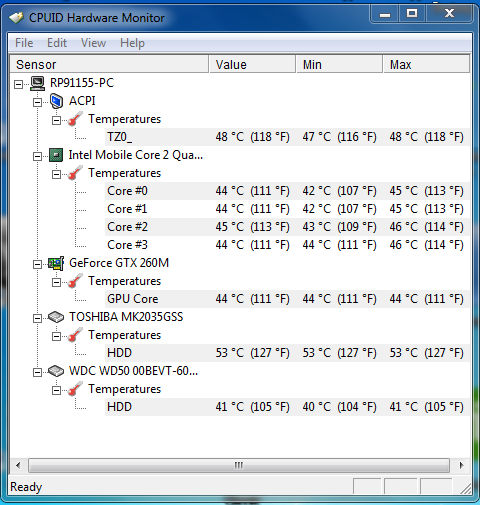Click the Core #2 max value 46 °C (114 °F)

(x=427, y=227)
